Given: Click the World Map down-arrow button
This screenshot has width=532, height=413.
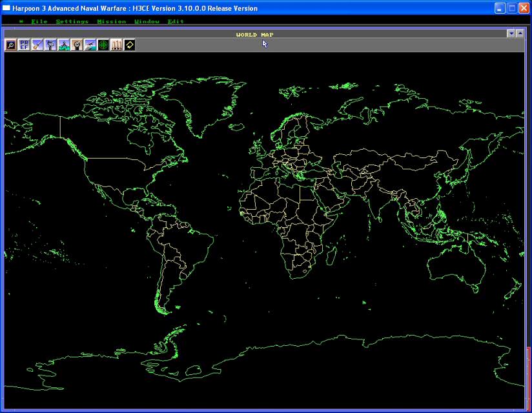Looking at the screenshot, I should click(x=511, y=33).
